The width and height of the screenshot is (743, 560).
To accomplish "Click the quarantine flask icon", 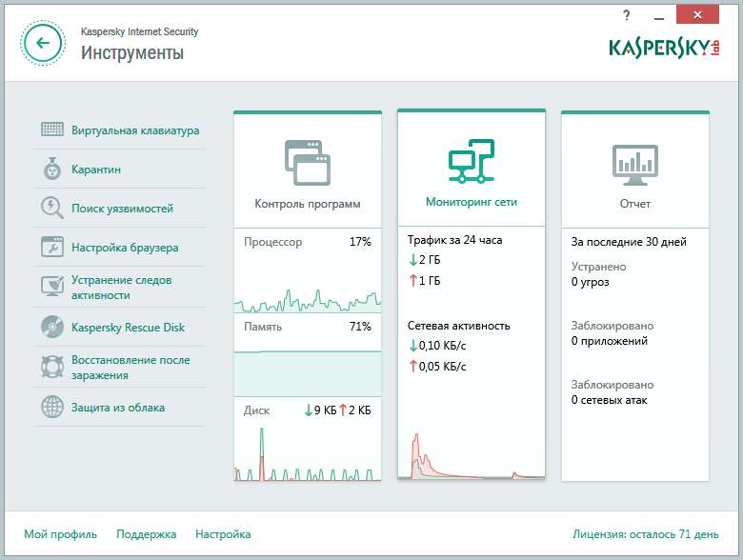I will 52,169.
